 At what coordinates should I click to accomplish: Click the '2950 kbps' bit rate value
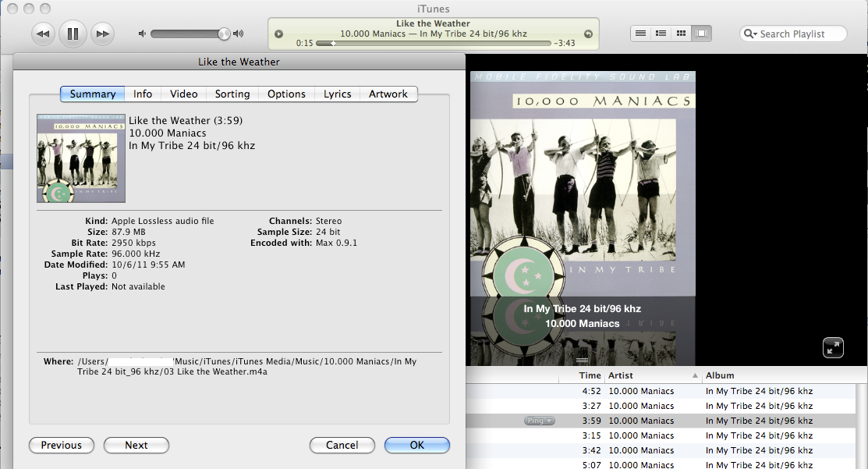pos(134,243)
